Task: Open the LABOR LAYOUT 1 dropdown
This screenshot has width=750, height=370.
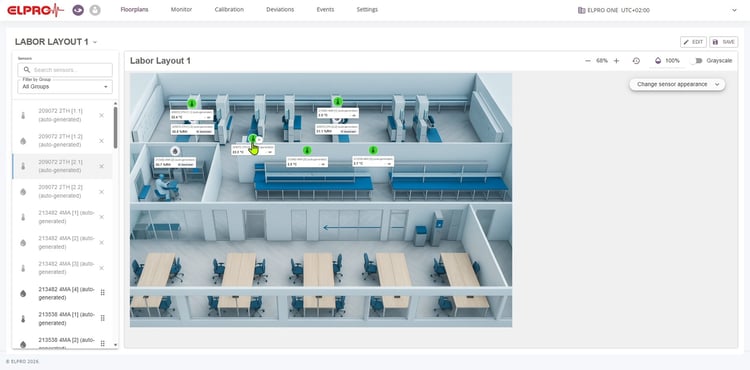Action: (x=95, y=42)
